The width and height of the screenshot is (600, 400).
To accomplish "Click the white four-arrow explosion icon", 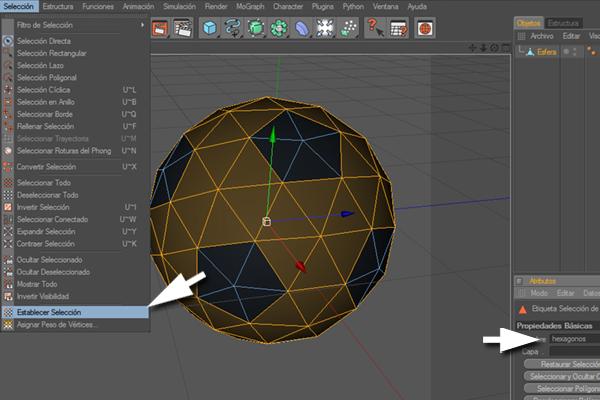I will tap(324, 28).
